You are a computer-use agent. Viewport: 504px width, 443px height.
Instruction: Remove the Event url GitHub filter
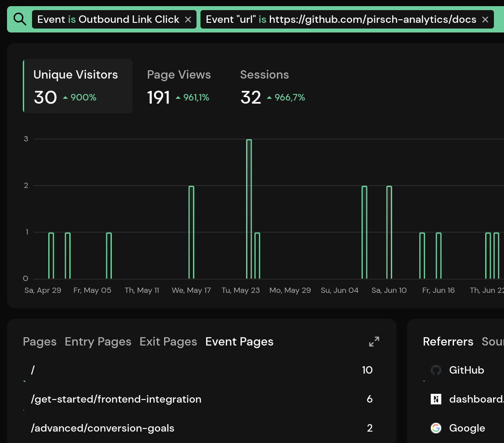[x=485, y=19]
